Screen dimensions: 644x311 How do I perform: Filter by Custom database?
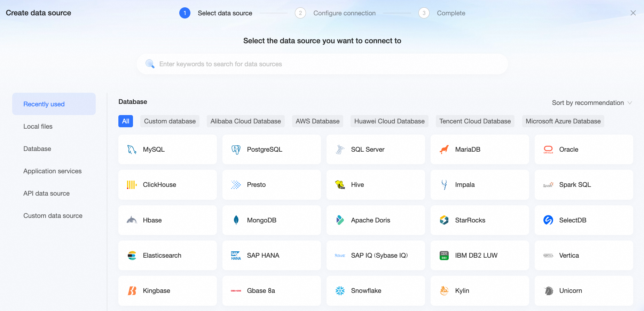[170, 121]
